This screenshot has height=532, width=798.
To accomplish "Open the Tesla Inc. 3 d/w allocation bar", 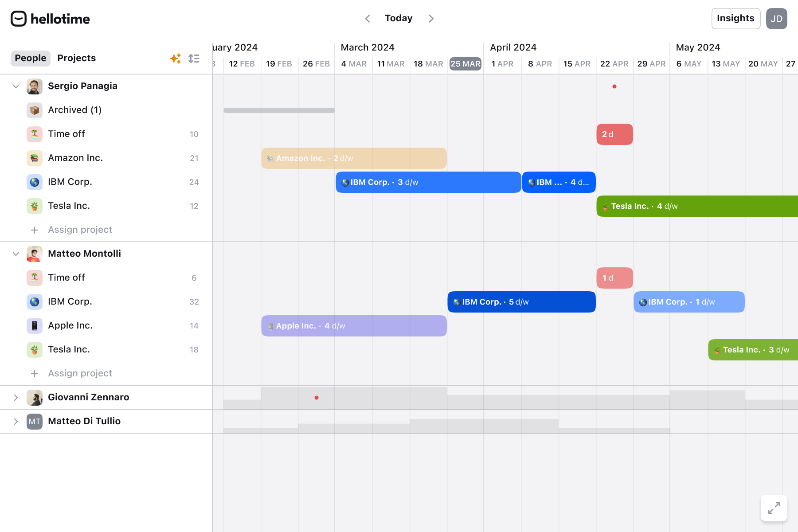I will (x=753, y=350).
